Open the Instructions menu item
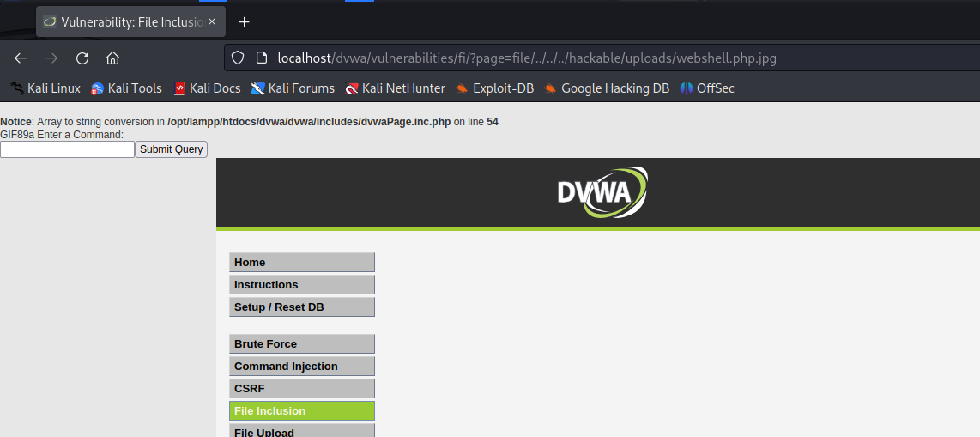 click(x=302, y=284)
